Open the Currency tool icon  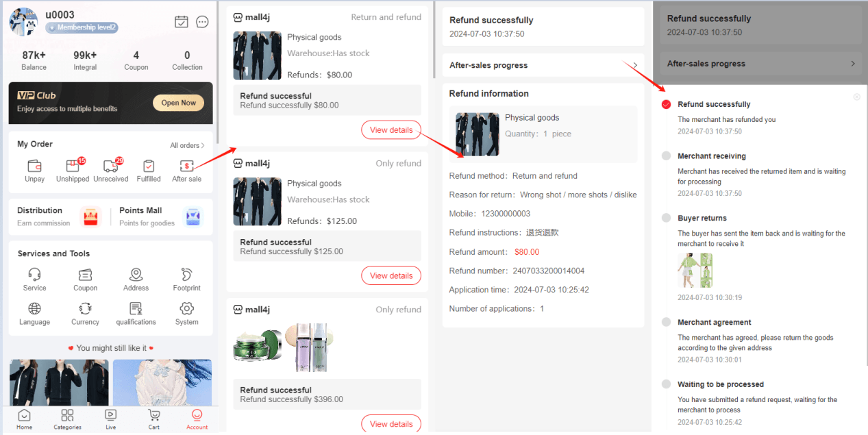86,308
